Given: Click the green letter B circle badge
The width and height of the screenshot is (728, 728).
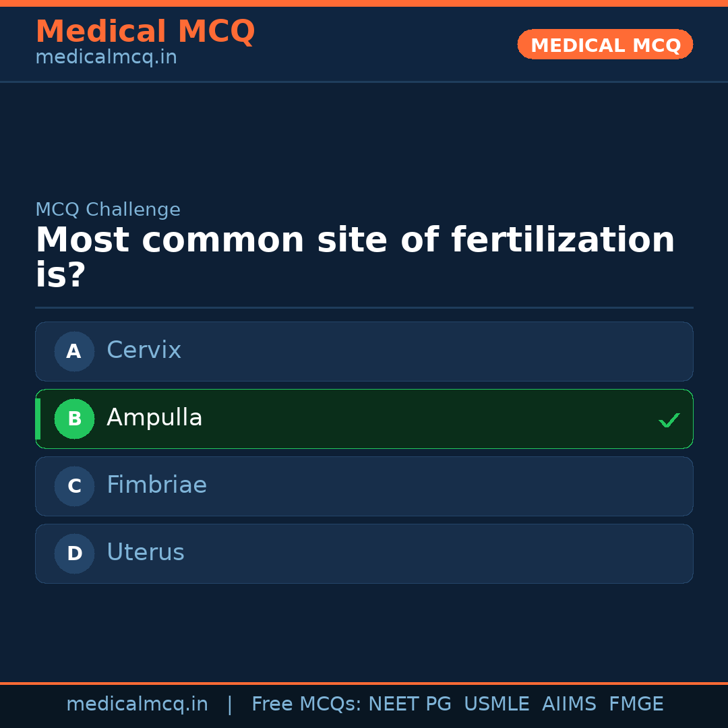Looking at the screenshot, I should 74,419.
